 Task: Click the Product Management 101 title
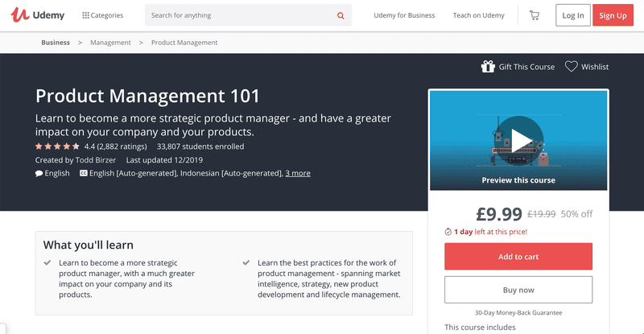[x=147, y=96]
